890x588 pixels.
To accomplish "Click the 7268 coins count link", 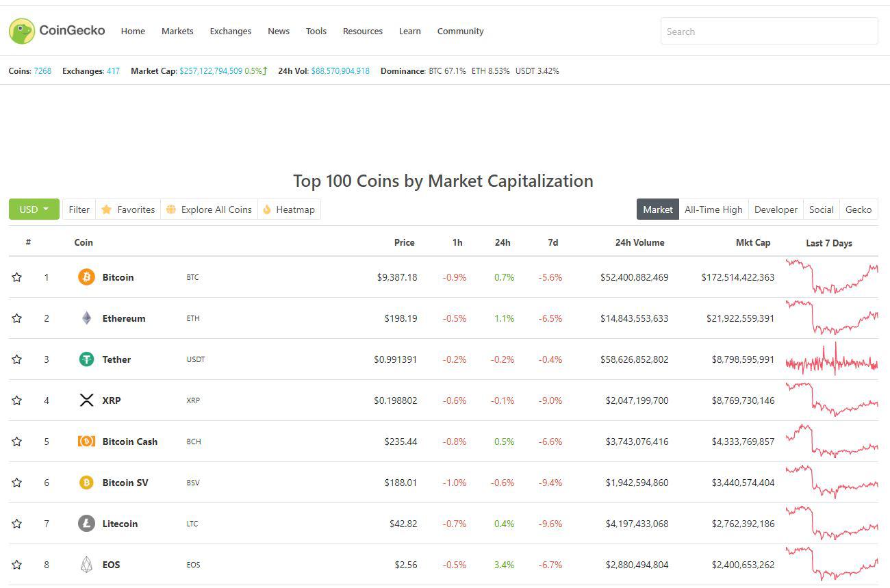I will click(x=43, y=71).
